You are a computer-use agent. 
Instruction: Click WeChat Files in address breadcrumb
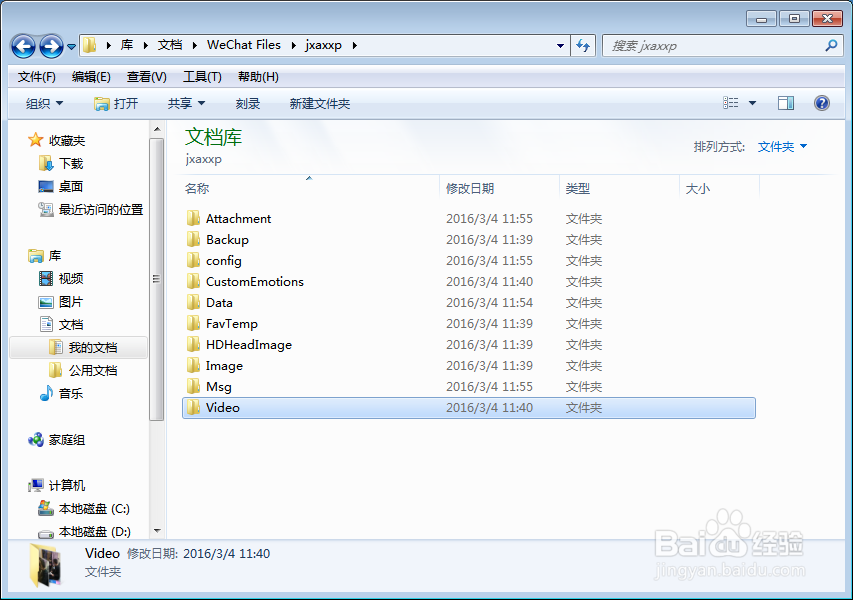click(244, 45)
